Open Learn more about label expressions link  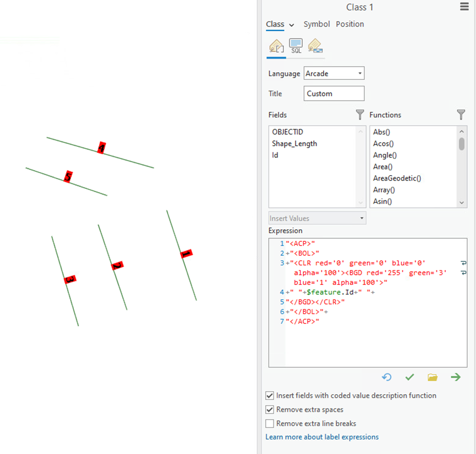[322, 437]
